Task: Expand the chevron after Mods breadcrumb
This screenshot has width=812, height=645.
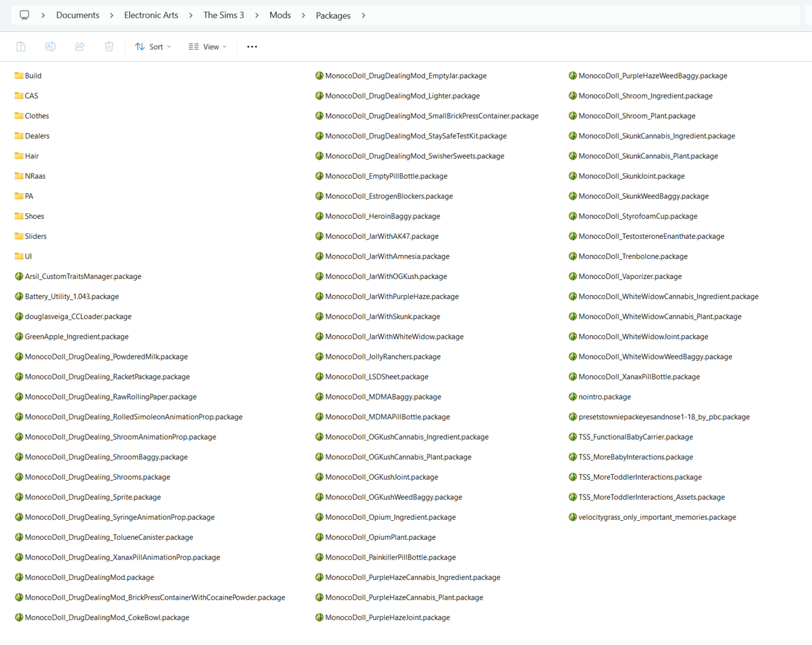Action: [x=303, y=16]
